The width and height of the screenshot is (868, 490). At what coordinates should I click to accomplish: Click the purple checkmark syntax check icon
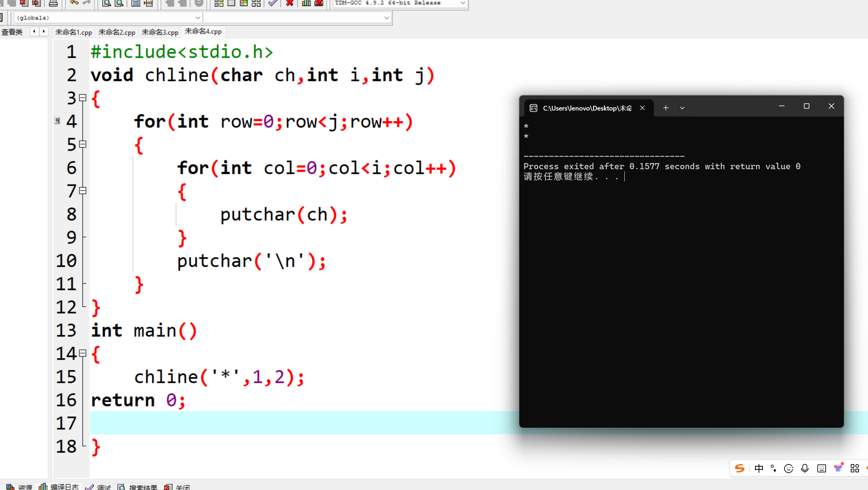pyautogui.click(x=273, y=3)
